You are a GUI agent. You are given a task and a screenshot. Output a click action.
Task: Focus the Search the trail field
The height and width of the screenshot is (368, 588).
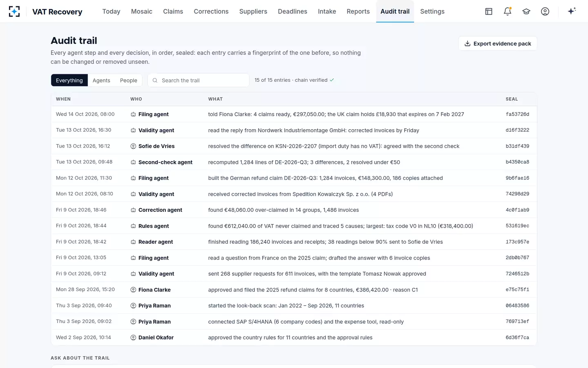click(198, 80)
